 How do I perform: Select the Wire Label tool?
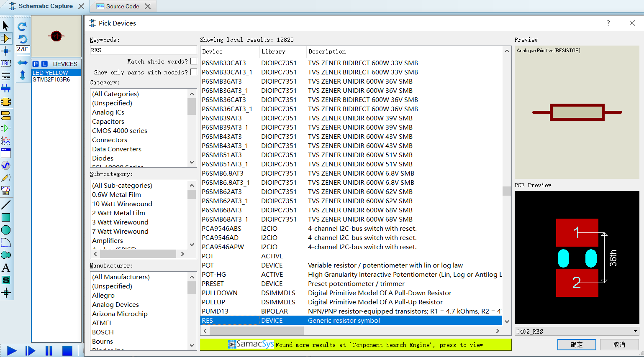coord(6,64)
